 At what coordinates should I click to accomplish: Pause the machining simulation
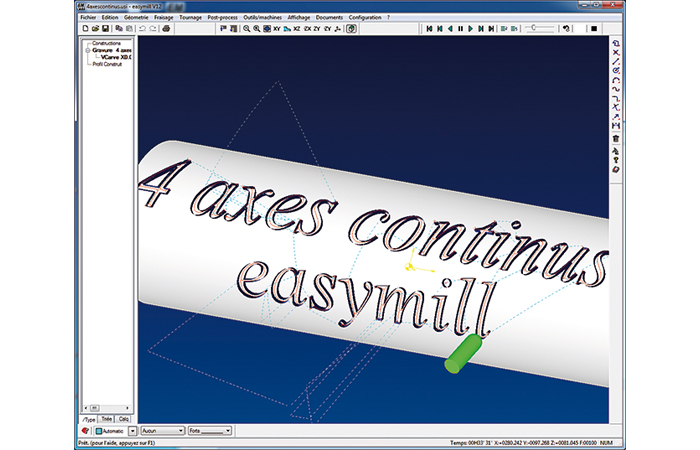coord(460,29)
